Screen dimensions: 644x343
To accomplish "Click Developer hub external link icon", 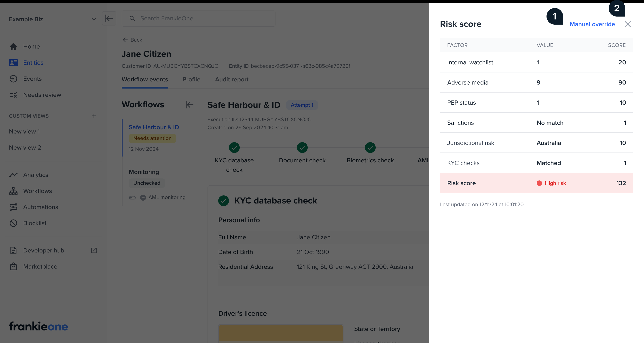I will pos(94,250).
